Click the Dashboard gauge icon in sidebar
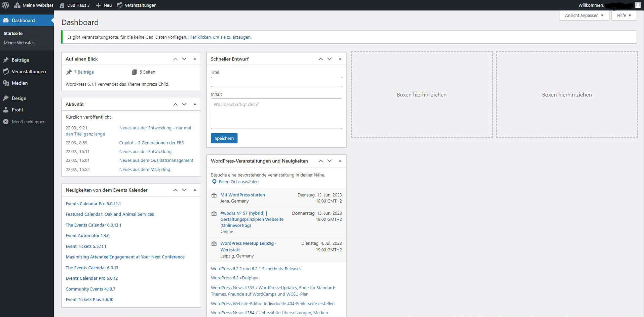Screen dimensions: 644x317 (x=6, y=20)
